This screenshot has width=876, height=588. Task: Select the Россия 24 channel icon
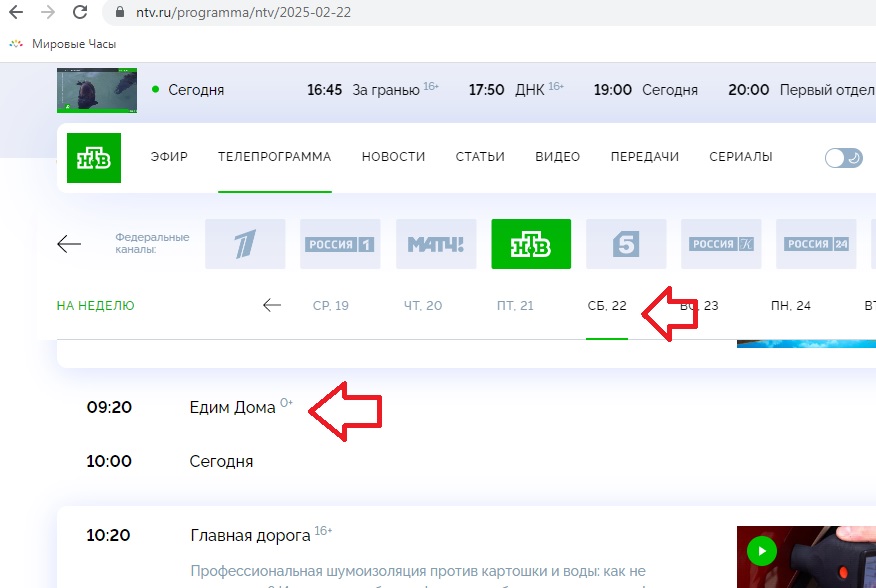click(816, 244)
